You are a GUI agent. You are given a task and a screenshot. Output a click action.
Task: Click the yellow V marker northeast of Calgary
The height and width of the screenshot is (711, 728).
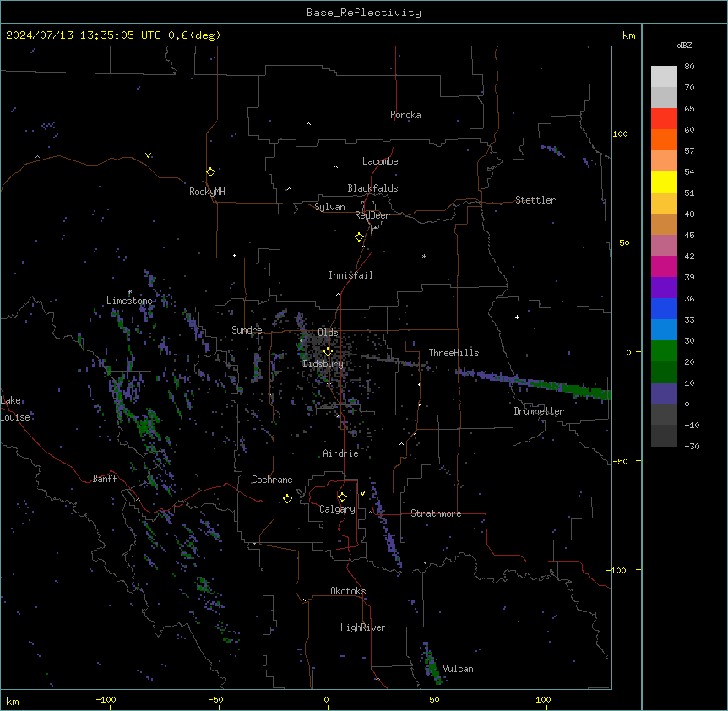[362, 493]
